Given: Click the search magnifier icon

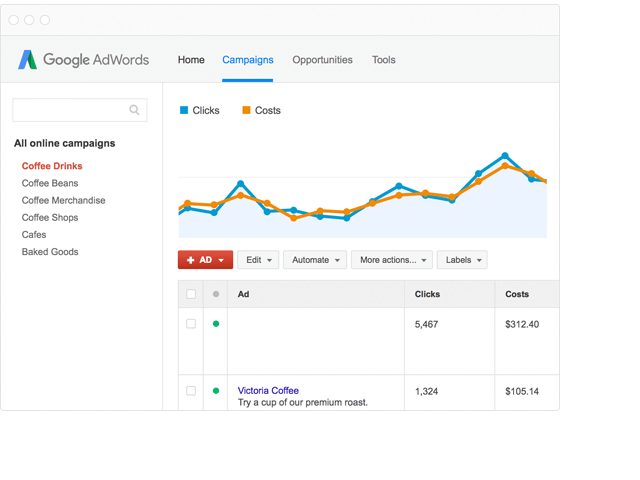Looking at the screenshot, I should click(x=134, y=110).
